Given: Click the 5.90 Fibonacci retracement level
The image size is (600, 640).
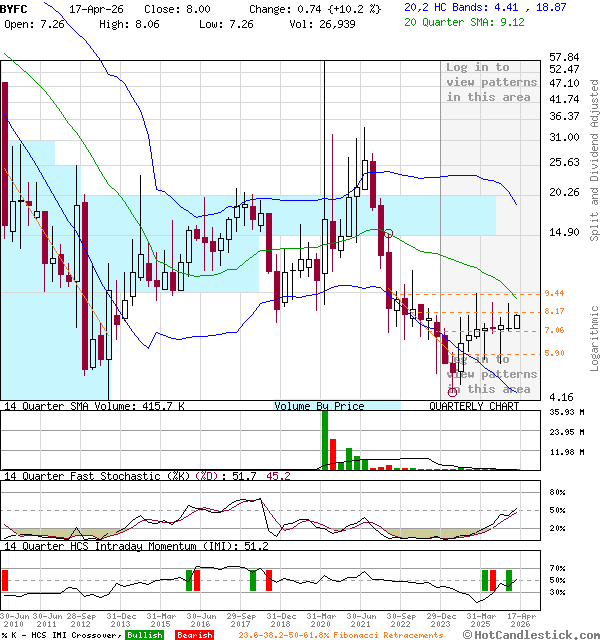Looking at the screenshot, I should (555, 353).
